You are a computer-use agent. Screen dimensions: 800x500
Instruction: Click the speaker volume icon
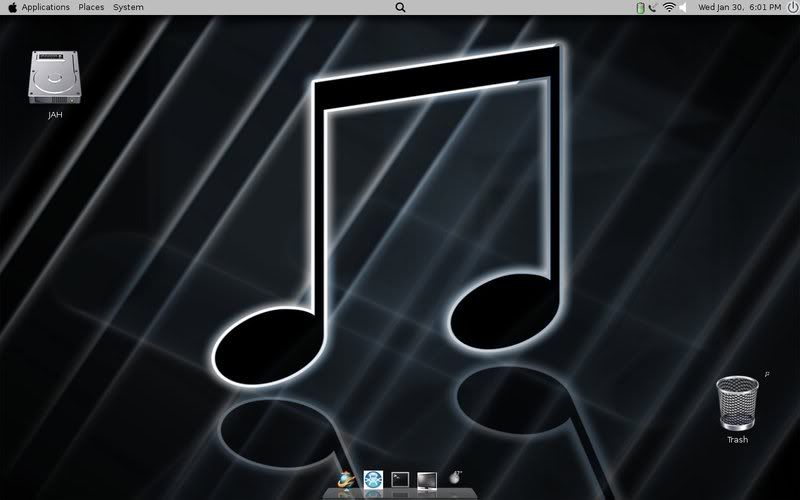(x=683, y=7)
